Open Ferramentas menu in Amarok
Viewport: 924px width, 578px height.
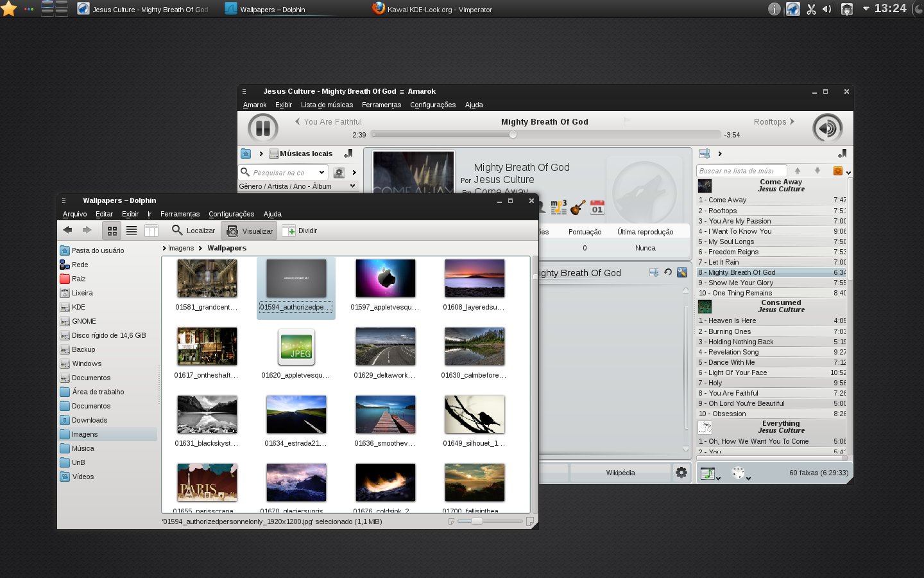pos(381,105)
